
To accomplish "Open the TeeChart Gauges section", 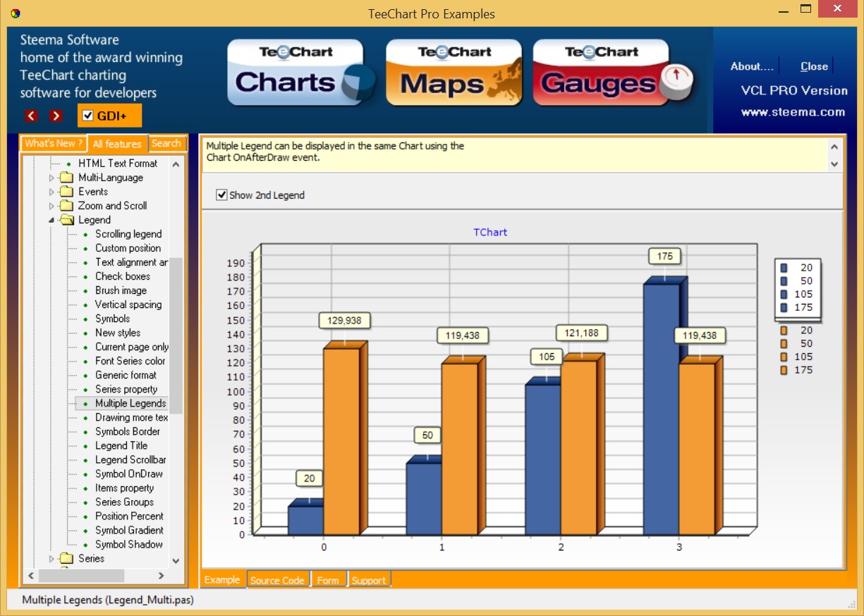I will [613, 73].
